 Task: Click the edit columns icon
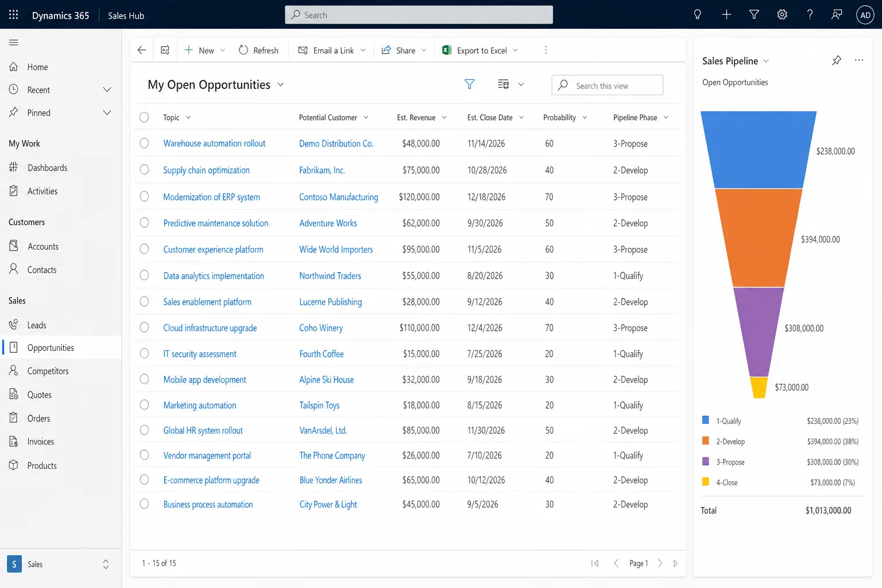(x=504, y=84)
